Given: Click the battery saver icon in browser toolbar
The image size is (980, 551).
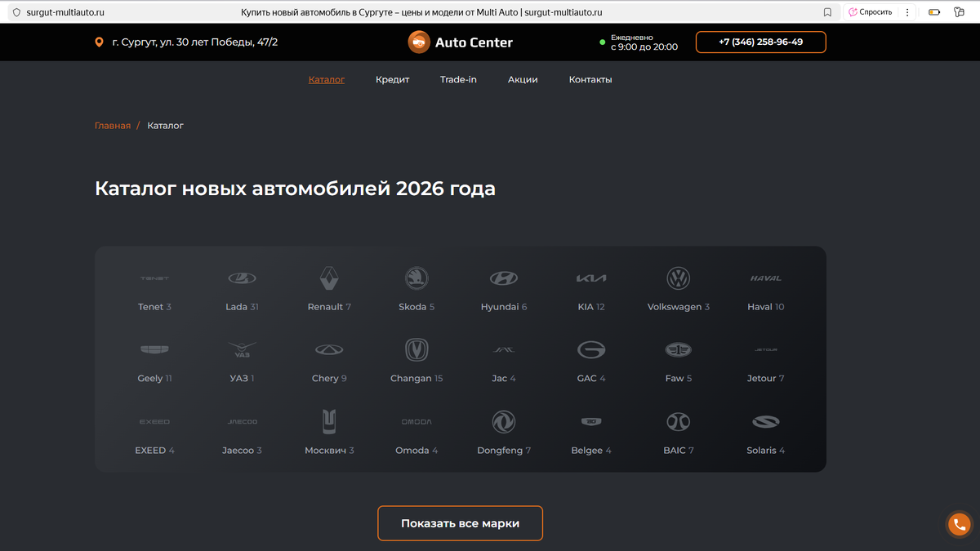Looking at the screenshot, I should point(935,12).
